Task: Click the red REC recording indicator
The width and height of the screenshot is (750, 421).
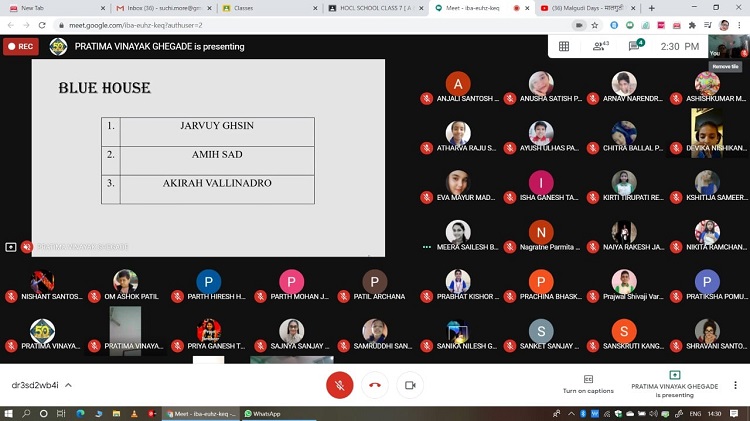Action: (x=21, y=46)
